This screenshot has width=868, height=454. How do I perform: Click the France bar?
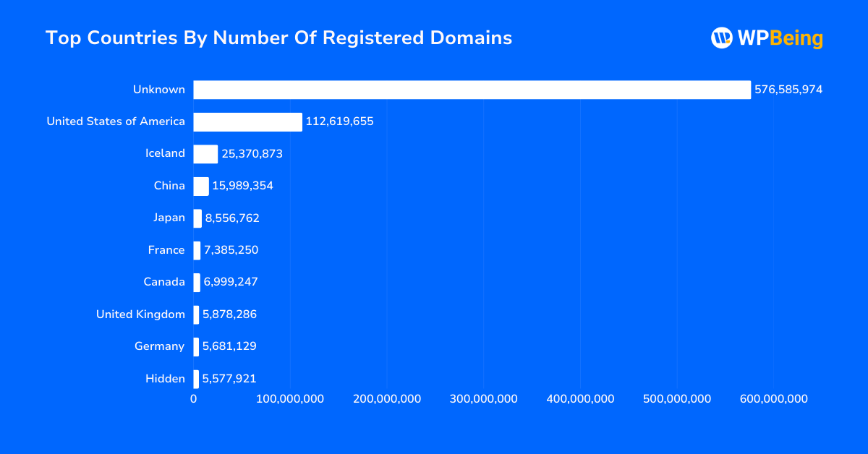click(196, 249)
